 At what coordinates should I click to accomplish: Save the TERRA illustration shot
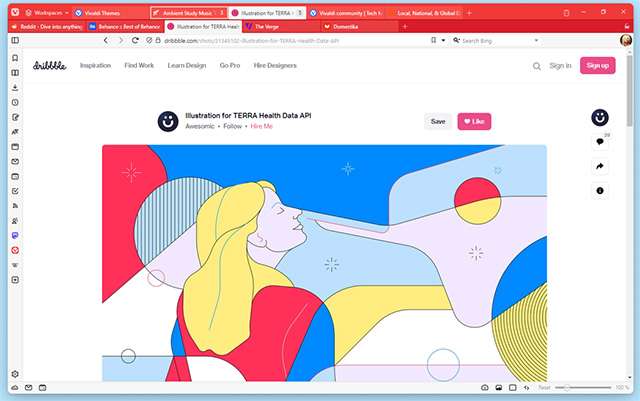coord(438,121)
